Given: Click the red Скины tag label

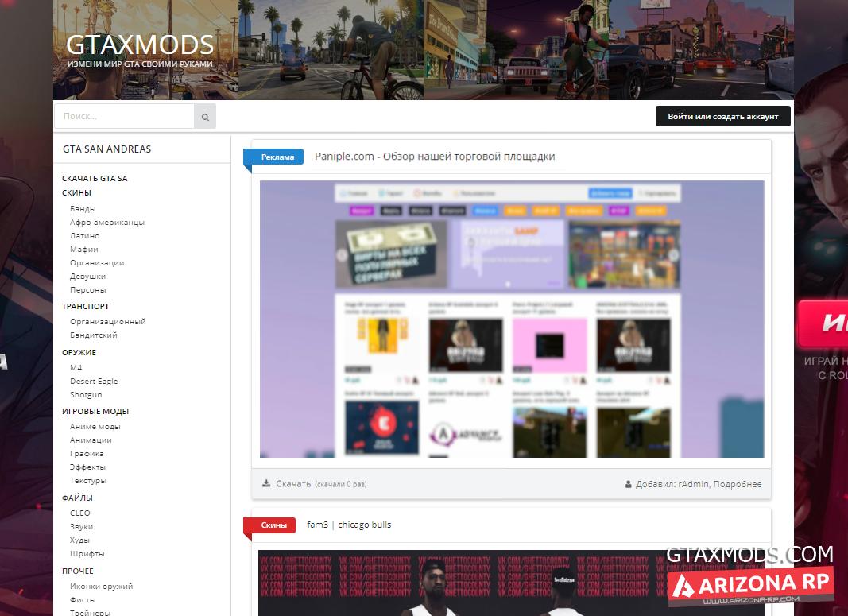Looking at the screenshot, I should [x=273, y=525].
